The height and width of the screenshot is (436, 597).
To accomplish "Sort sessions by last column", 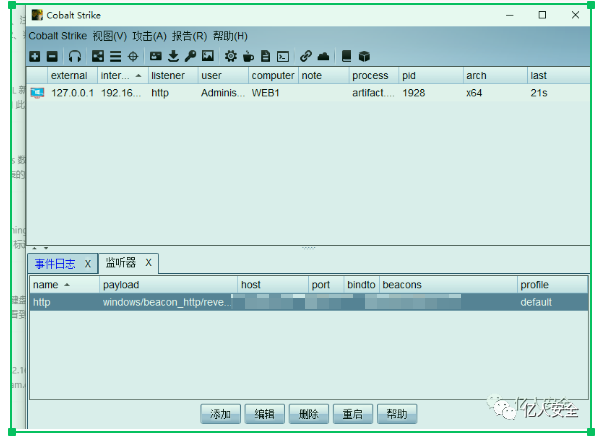I will 559,75.
